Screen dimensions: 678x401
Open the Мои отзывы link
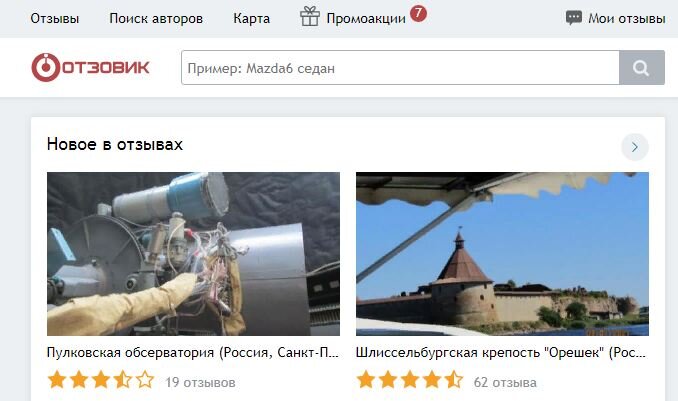point(627,19)
